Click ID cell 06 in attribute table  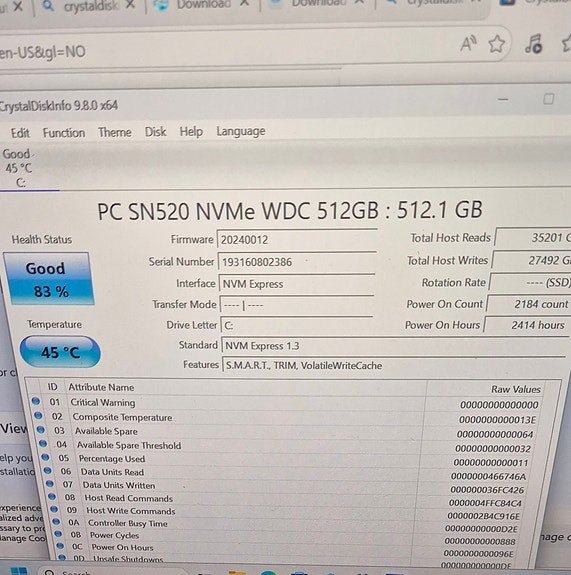click(66, 472)
